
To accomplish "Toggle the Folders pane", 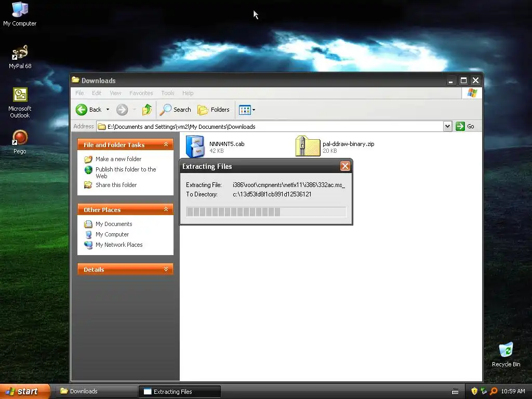I will [x=214, y=110].
